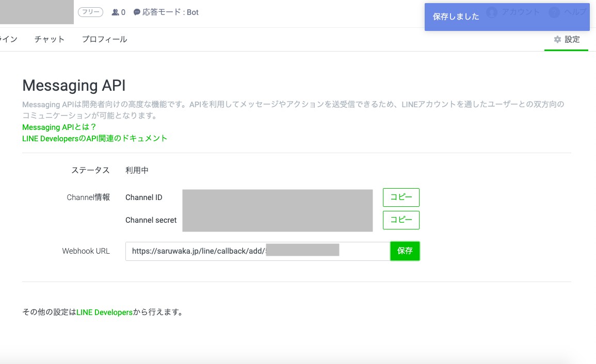Screen dimensions: 596x364
Task: Click the friends count person icon
Action: pos(115,12)
